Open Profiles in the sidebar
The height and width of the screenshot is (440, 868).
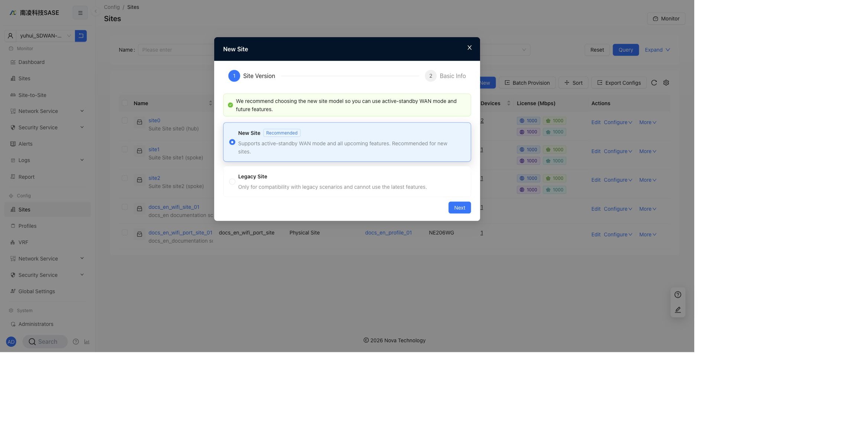coord(48,226)
